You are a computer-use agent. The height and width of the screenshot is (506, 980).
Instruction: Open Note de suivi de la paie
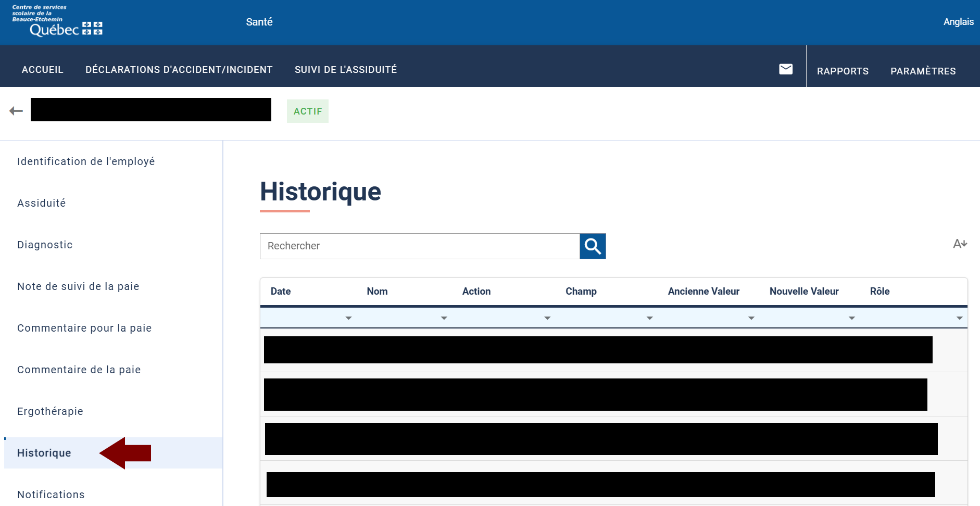pos(78,286)
